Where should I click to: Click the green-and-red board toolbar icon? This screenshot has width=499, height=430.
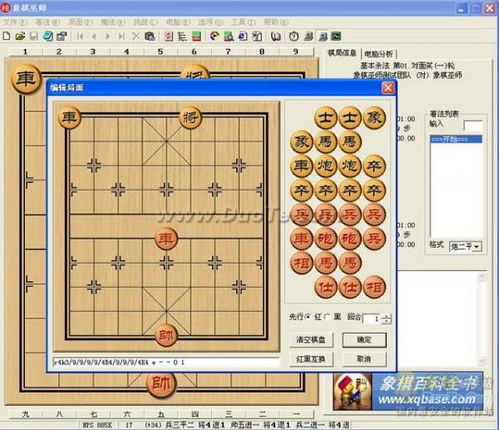(x=197, y=36)
